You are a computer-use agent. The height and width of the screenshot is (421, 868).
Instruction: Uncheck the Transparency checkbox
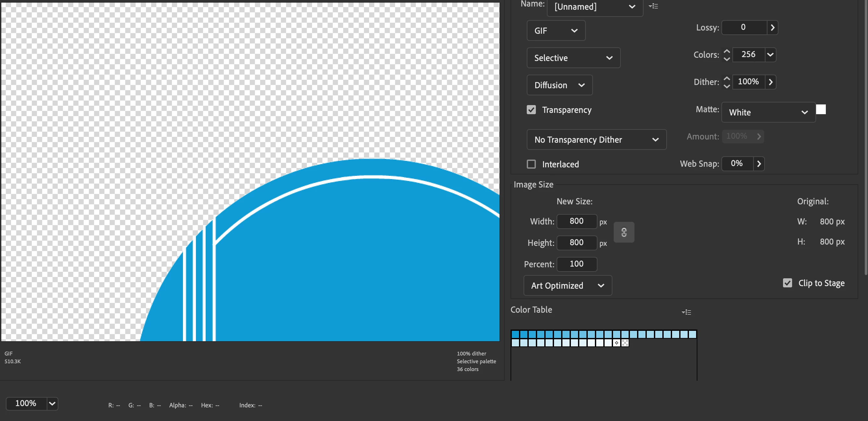(531, 110)
